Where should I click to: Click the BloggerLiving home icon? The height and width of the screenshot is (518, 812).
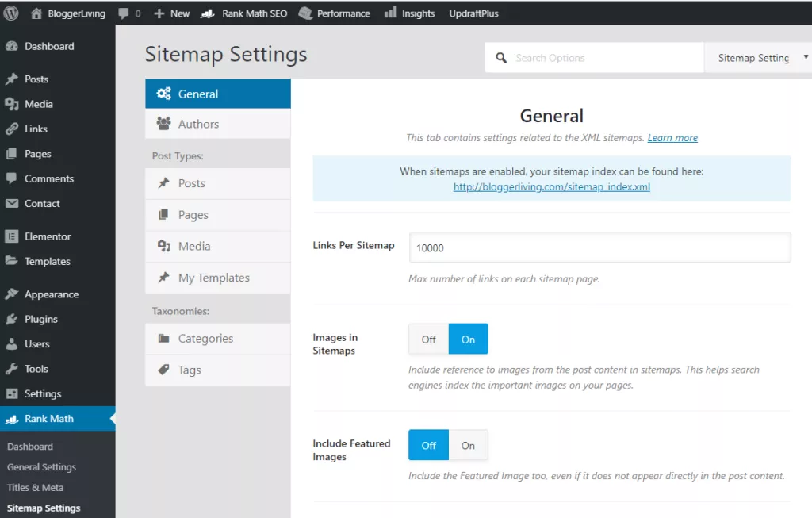[36, 13]
